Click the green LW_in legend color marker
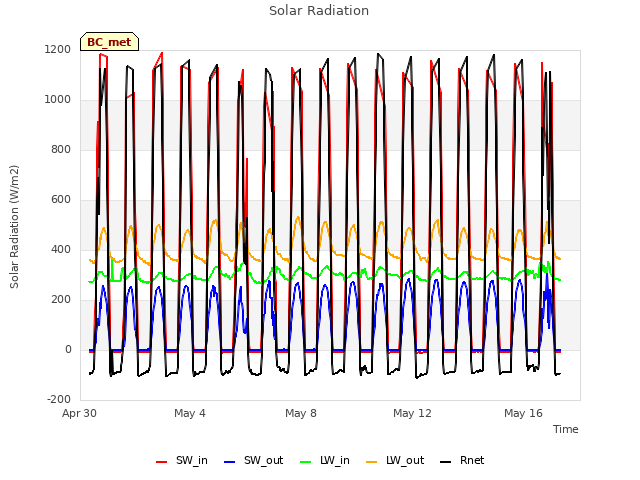Image resolution: width=640 pixels, height=480 pixels. tap(306, 462)
